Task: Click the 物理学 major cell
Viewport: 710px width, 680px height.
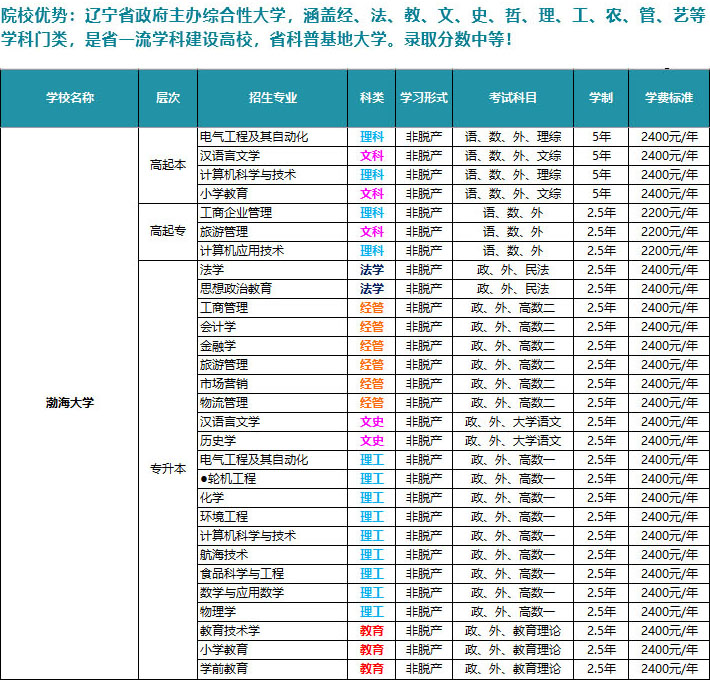Action: tap(273, 612)
